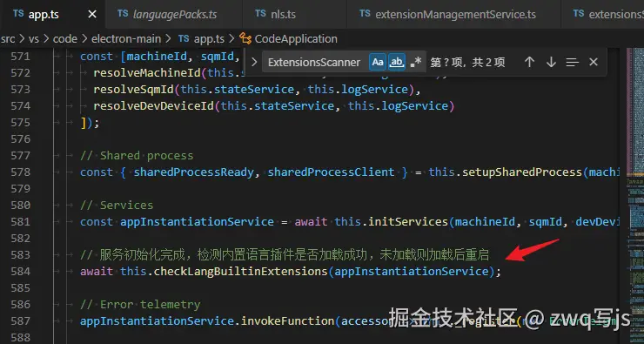Open the code breadcrumb folder
Screen dimensions: 644x344
(65, 39)
